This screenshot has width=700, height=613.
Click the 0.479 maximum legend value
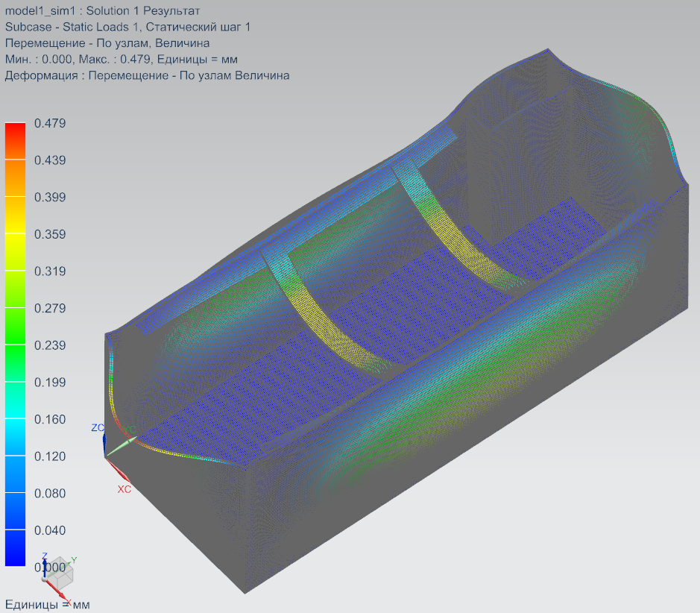pyautogui.click(x=51, y=123)
